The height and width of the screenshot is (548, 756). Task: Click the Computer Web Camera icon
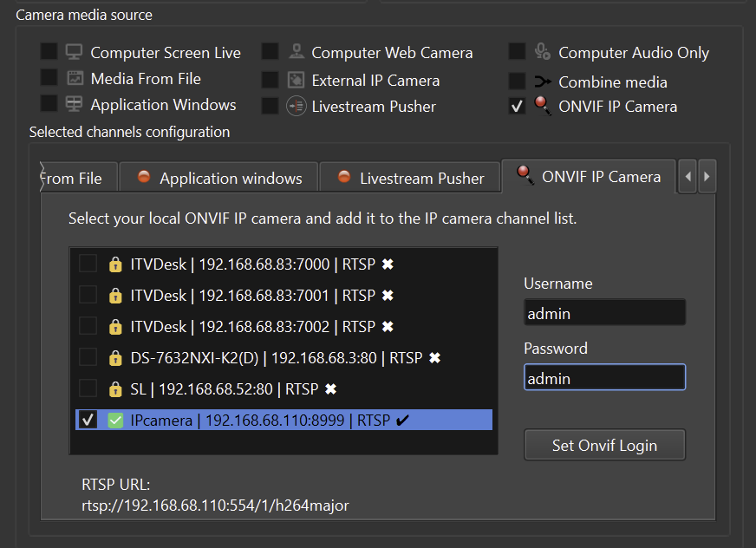(x=296, y=52)
